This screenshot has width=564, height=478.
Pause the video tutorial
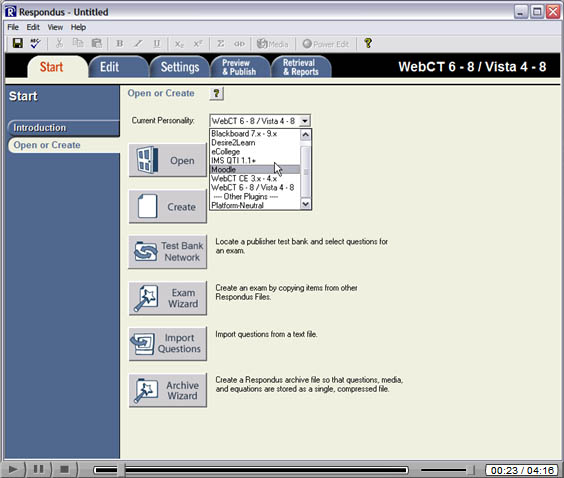click(38, 469)
